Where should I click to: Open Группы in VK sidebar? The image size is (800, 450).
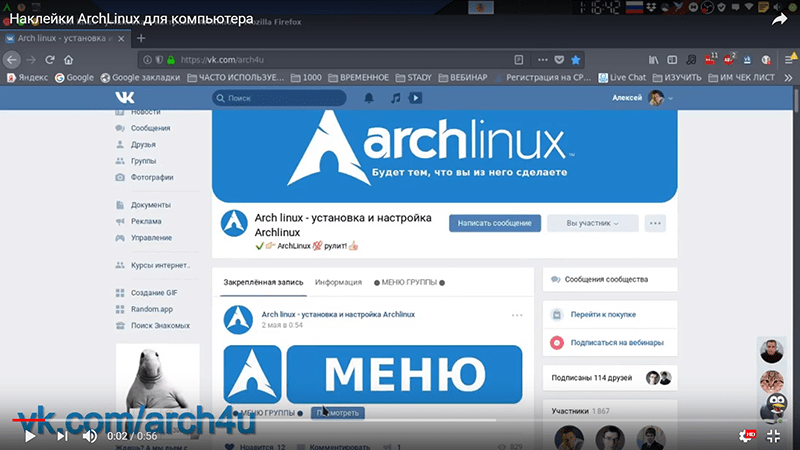point(143,161)
